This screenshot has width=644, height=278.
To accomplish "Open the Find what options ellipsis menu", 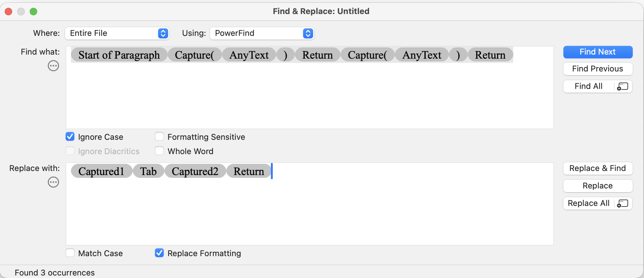I will pyautogui.click(x=53, y=66).
